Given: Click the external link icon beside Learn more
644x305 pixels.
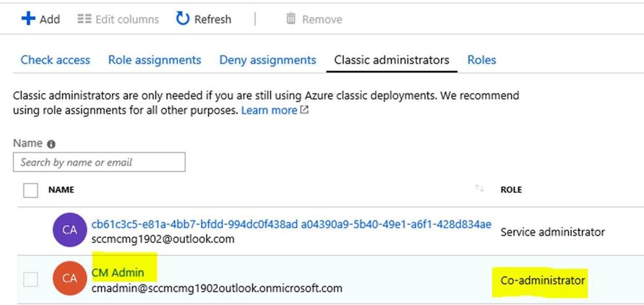Looking at the screenshot, I should 304,110.
